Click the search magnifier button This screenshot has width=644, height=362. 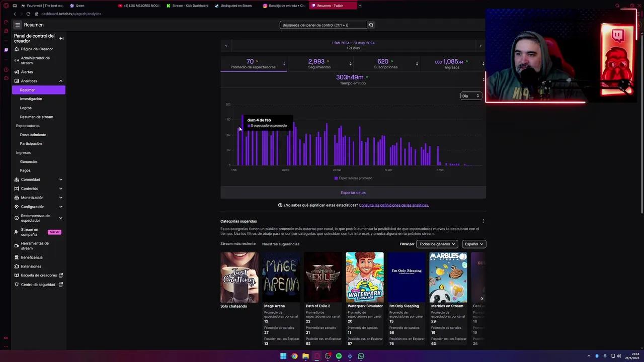(371, 25)
